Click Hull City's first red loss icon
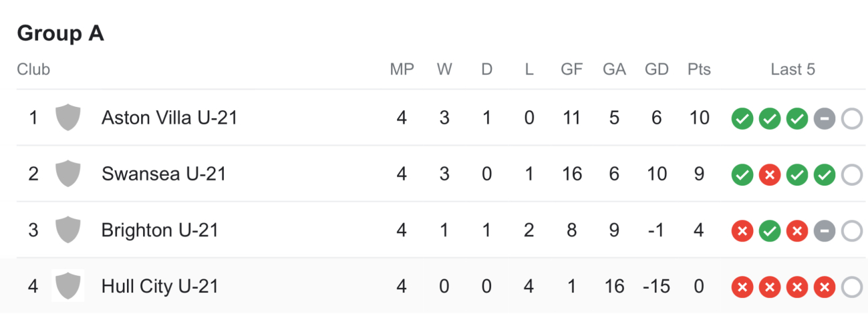 tap(742, 288)
